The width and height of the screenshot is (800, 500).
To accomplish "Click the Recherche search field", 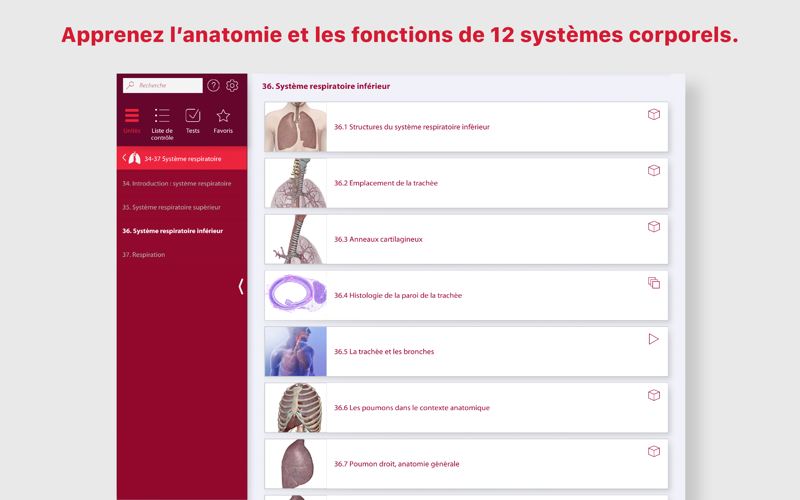I will click(x=163, y=85).
